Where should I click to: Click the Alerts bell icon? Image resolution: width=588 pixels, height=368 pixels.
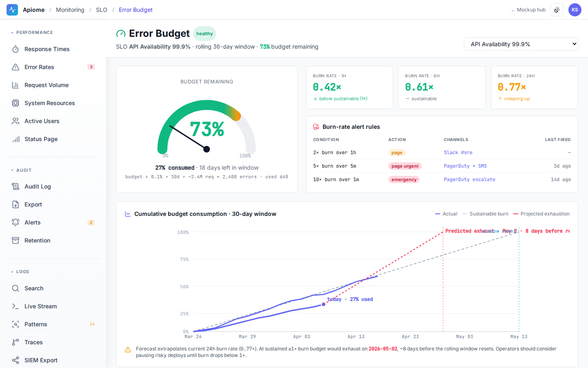pos(16,222)
